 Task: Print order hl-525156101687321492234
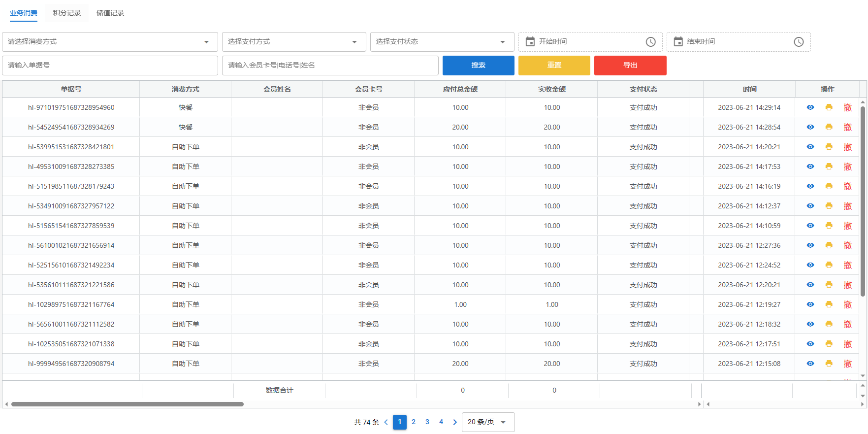(x=829, y=265)
